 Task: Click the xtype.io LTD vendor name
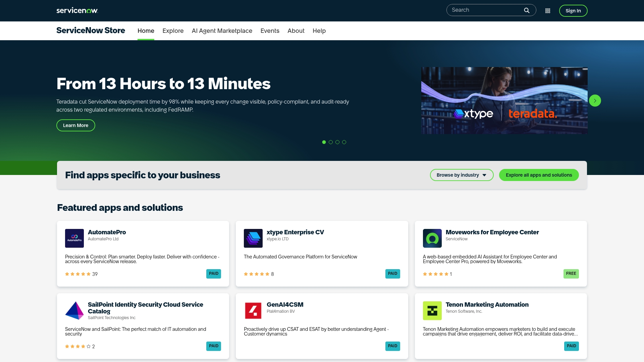[277, 239]
